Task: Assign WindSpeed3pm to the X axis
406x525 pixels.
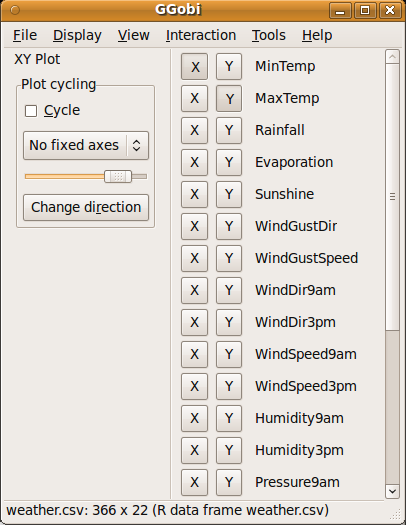Action: [194, 386]
